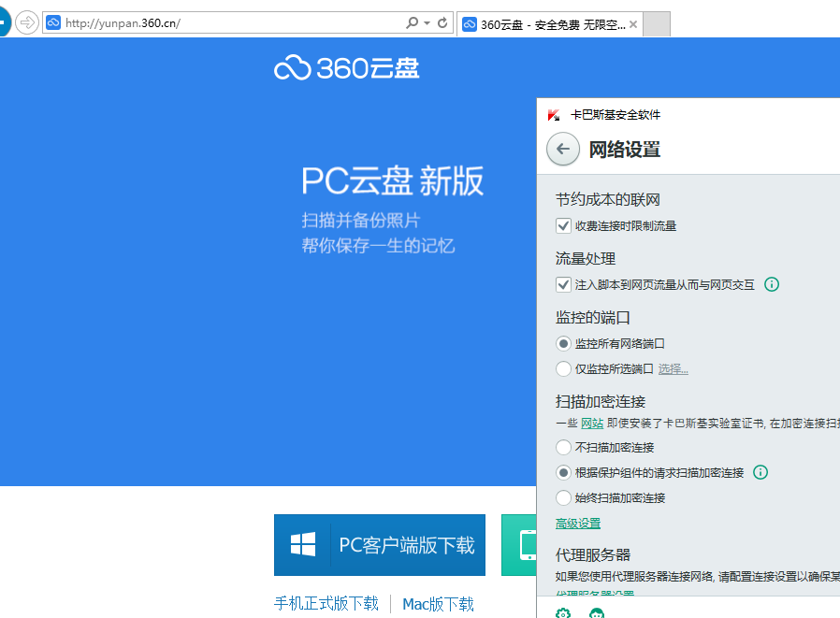Click the 卡巴斯基安全软件 window title
The image size is (840, 618).
click(616, 115)
